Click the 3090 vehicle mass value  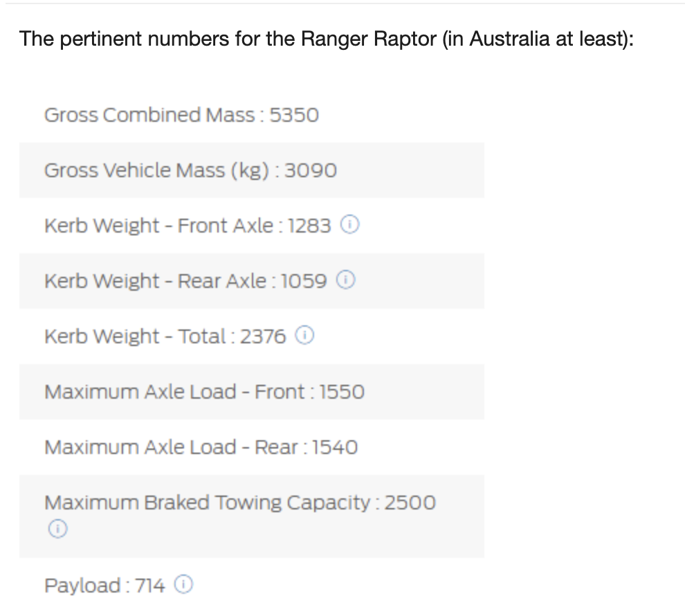[x=311, y=170]
